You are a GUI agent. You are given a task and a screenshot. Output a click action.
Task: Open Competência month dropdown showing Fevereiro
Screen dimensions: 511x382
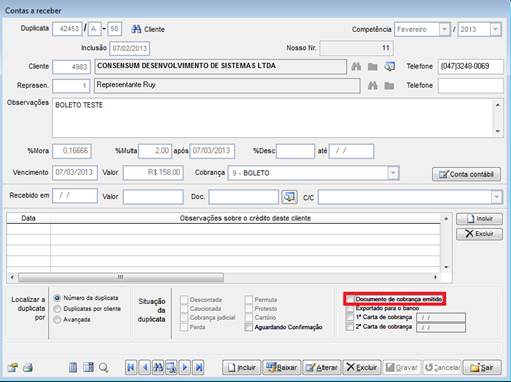(x=444, y=29)
